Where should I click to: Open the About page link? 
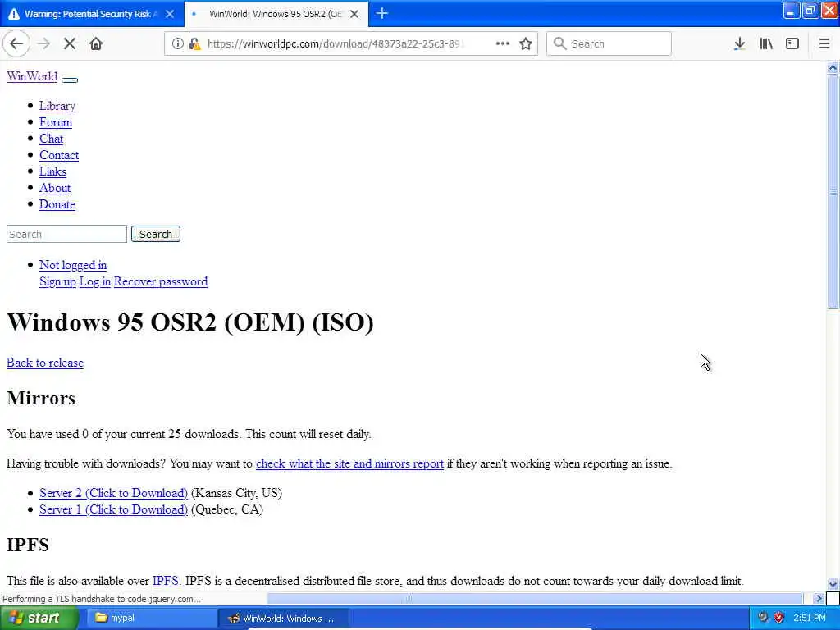tap(55, 188)
